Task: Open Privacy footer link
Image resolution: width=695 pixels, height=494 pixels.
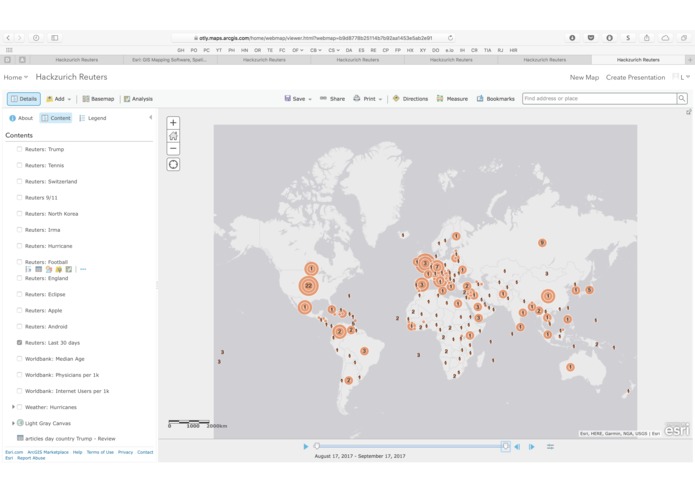Action: point(125,452)
